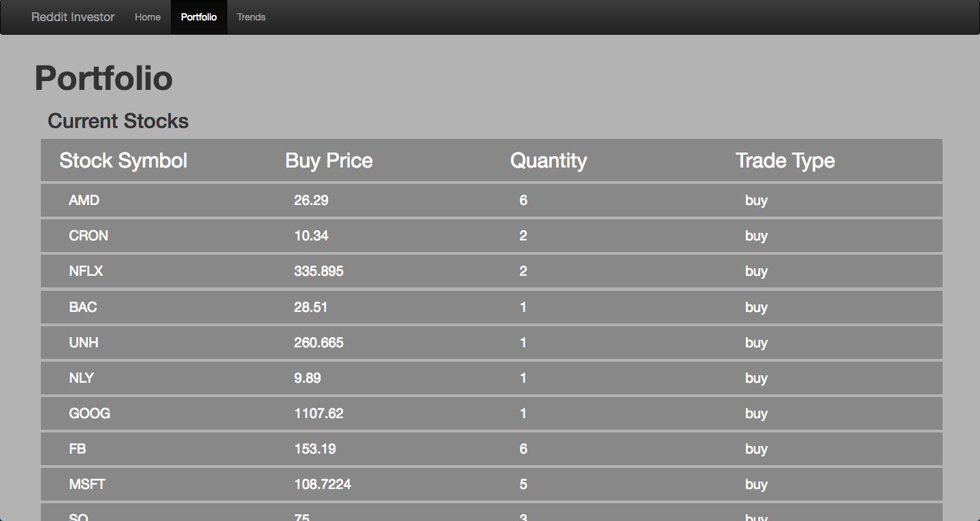The width and height of the screenshot is (980, 521).
Task: Select the Portfolio nav tab
Action: click(199, 17)
